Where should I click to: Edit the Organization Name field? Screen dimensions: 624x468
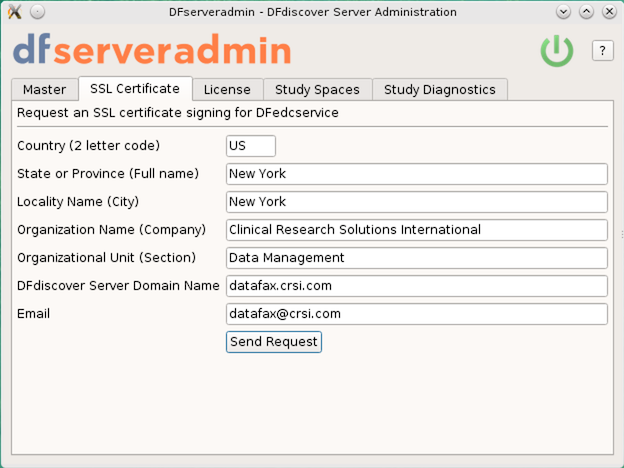click(x=417, y=230)
